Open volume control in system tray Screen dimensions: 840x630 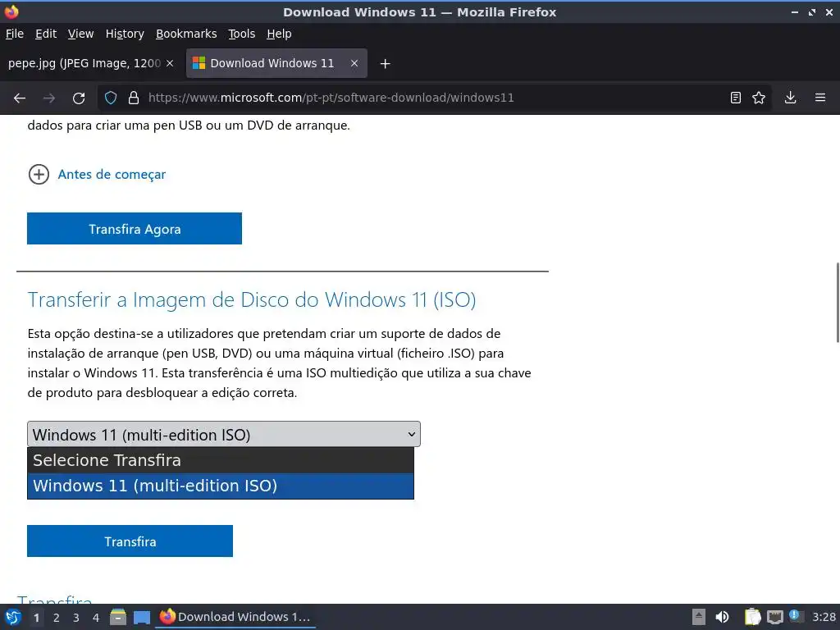coord(722,617)
